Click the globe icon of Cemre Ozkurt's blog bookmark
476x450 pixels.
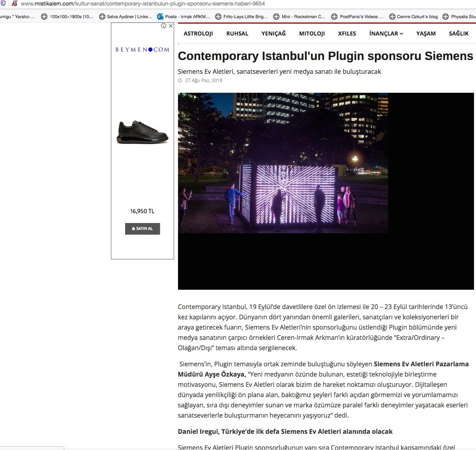point(392,17)
